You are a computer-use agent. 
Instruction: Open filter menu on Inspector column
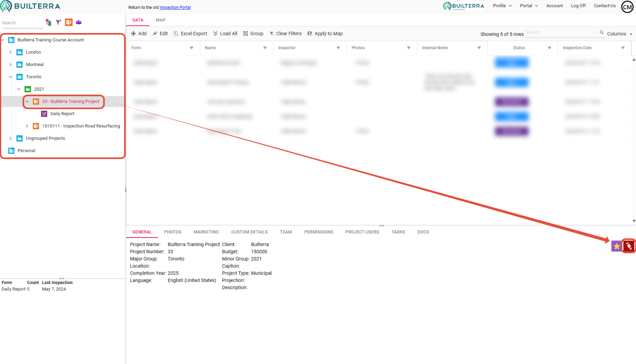(x=338, y=48)
